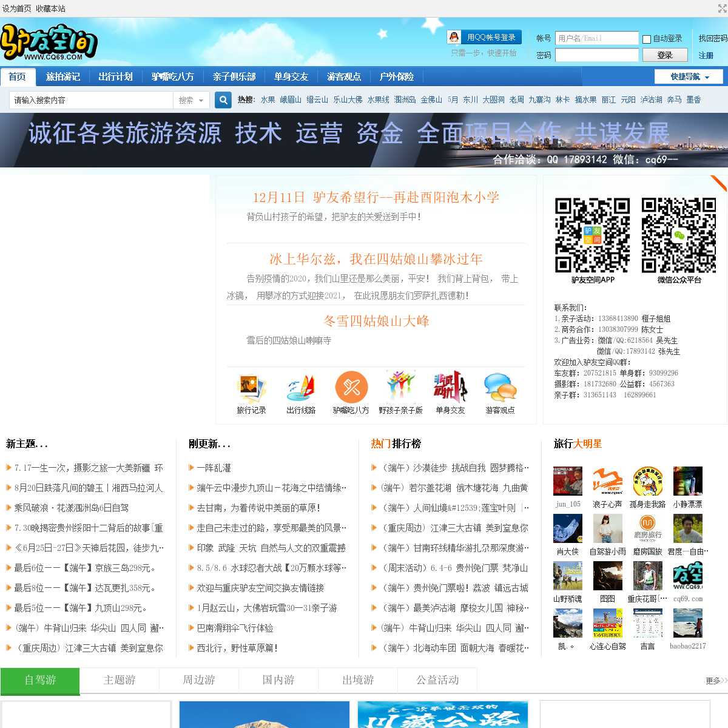Click the 更多 link beside tabs
This screenshot has height=728, width=728.
pos(716,681)
